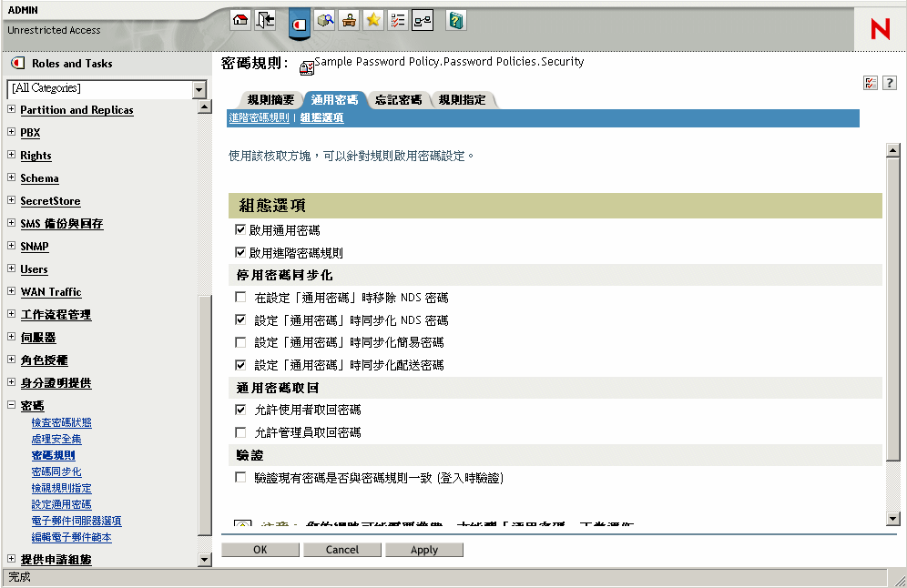Image resolution: width=907 pixels, height=588 pixels.
Task: Click the Apply button
Action: point(424,550)
